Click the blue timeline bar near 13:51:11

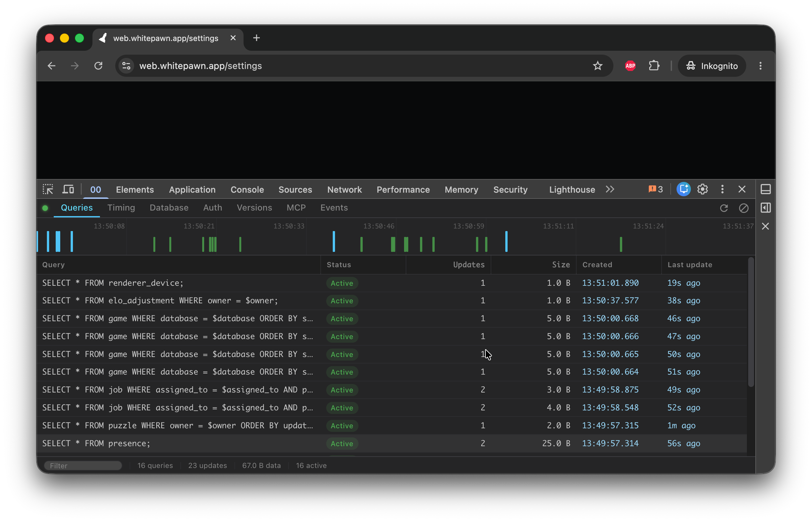point(506,241)
